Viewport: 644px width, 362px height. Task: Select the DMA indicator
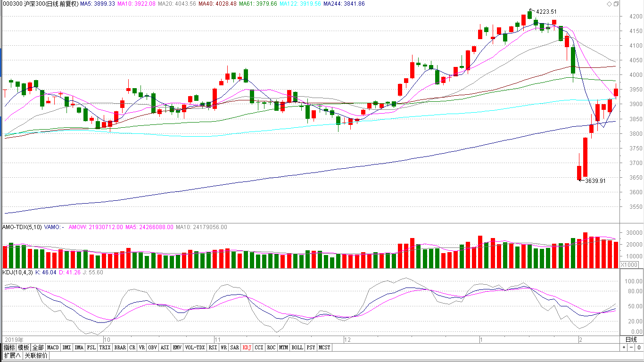click(79, 347)
